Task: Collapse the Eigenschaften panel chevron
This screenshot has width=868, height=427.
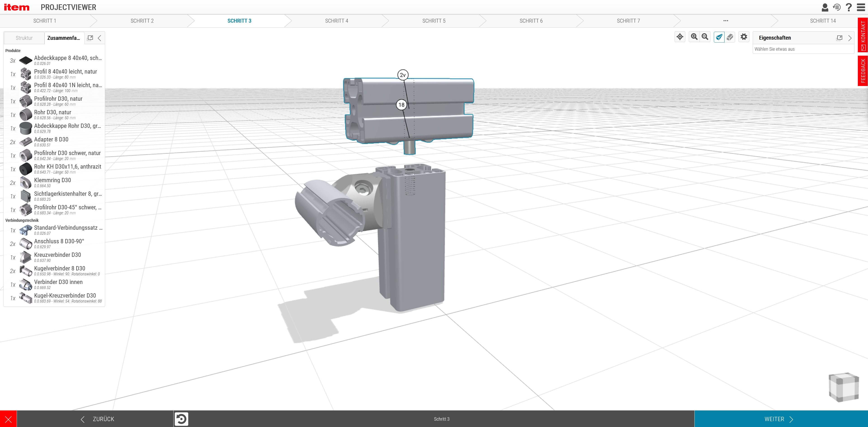Action: 850,38
